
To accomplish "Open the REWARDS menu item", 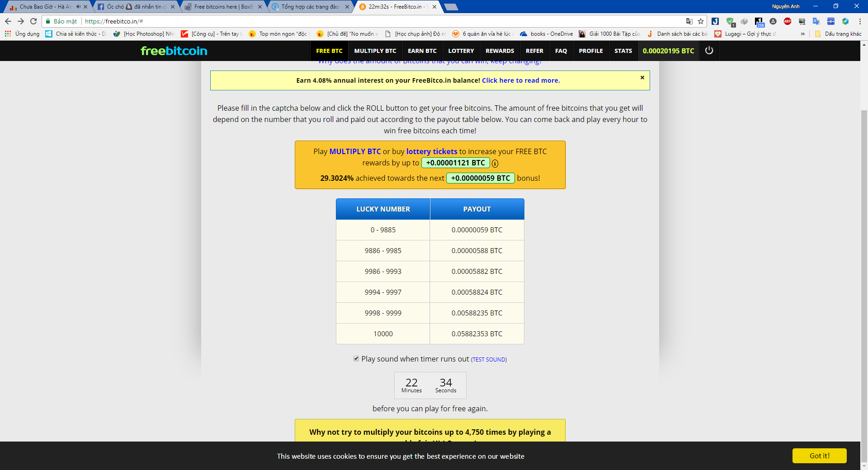I will click(500, 51).
